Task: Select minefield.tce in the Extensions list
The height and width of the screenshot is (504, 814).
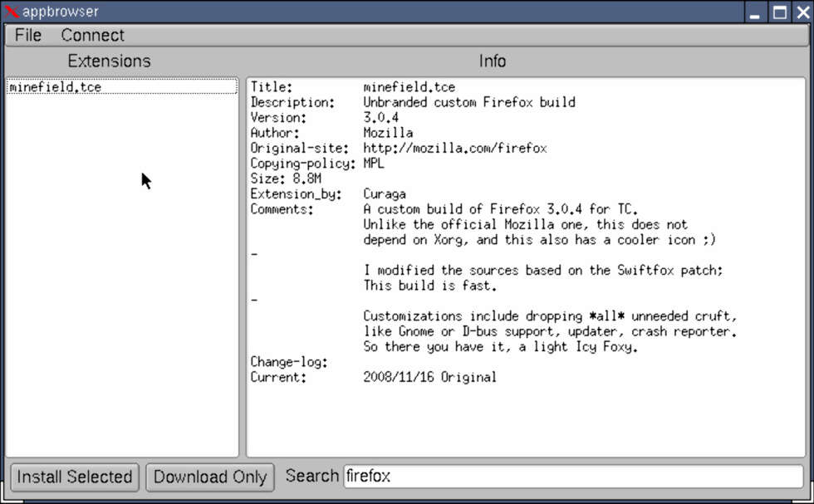Action: (122, 86)
